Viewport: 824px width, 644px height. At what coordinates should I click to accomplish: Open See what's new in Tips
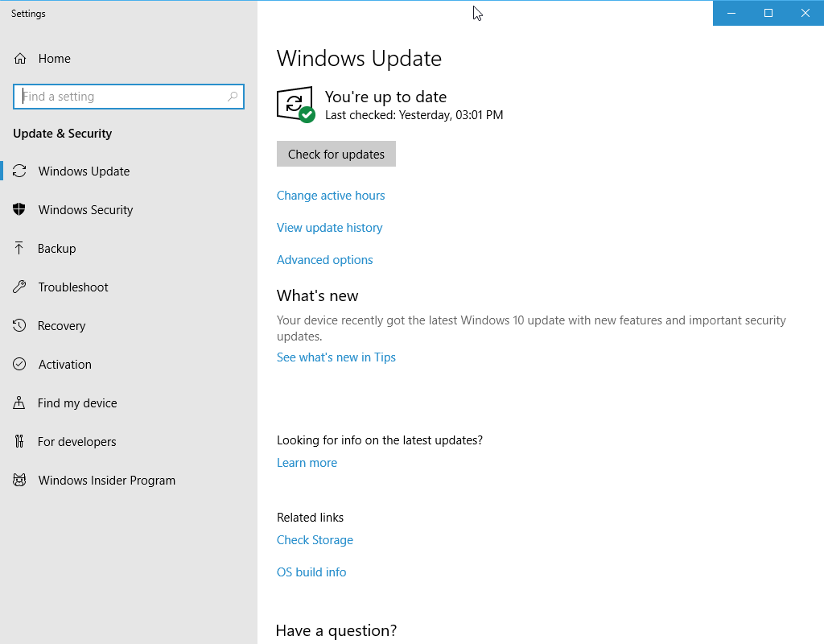tap(336, 357)
